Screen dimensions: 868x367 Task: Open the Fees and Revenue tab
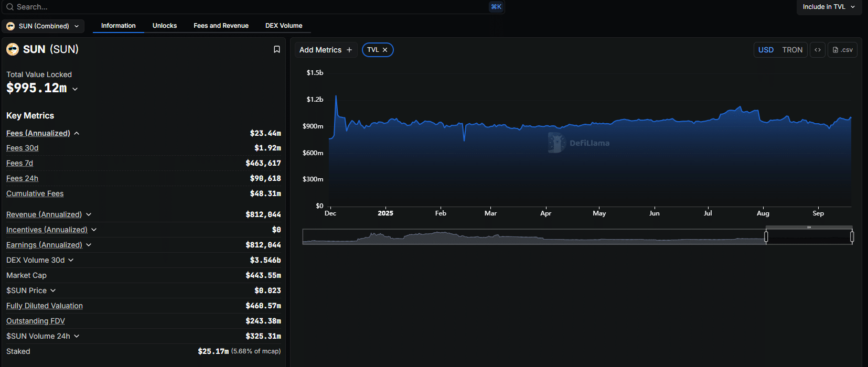[221, 26]
